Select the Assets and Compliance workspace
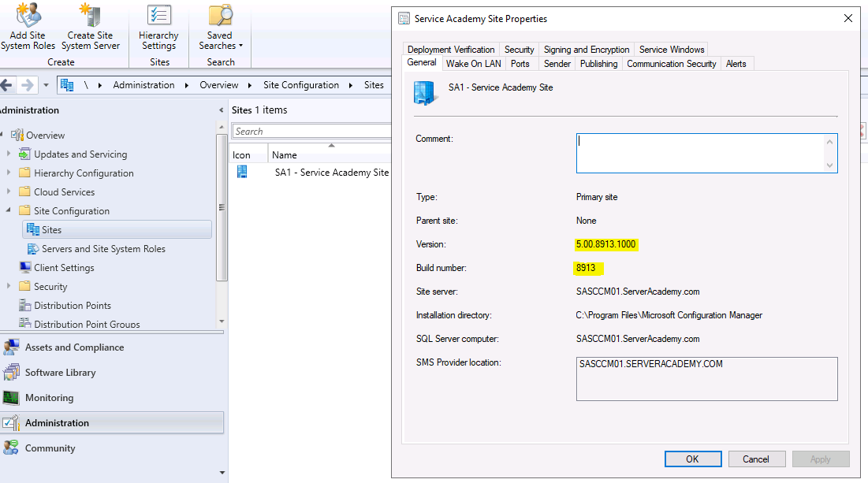Image resolution: width=868 pixels, height=483 pixels. point(74,347)
